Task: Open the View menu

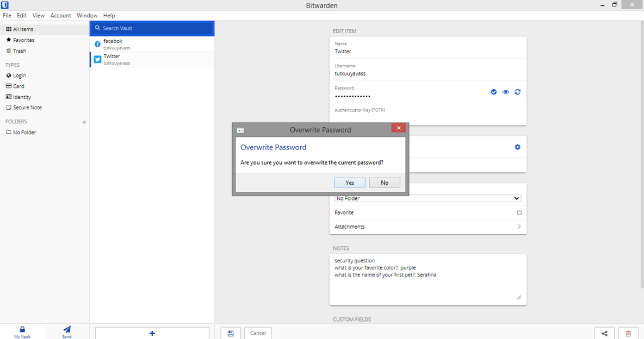Action: tap(38, 15)
